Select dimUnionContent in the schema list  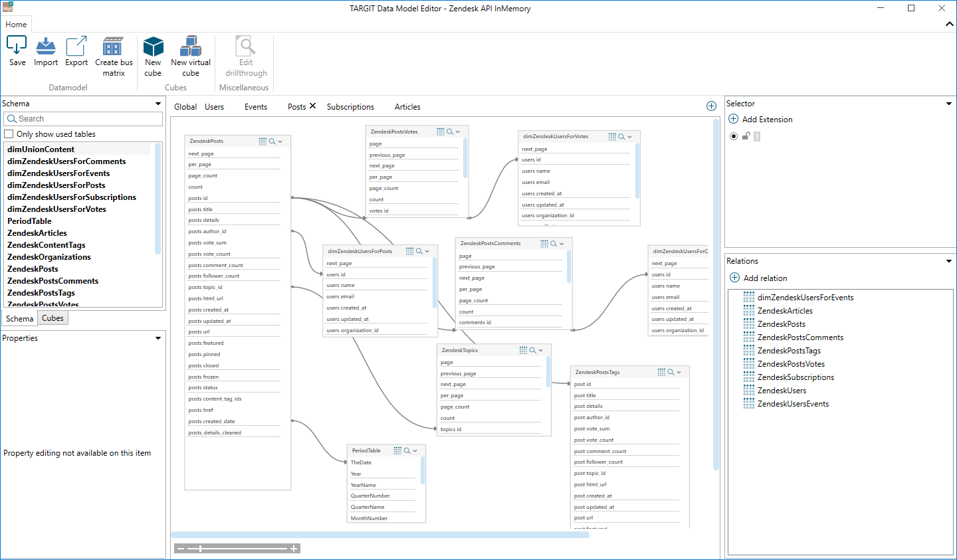point(41,149)
